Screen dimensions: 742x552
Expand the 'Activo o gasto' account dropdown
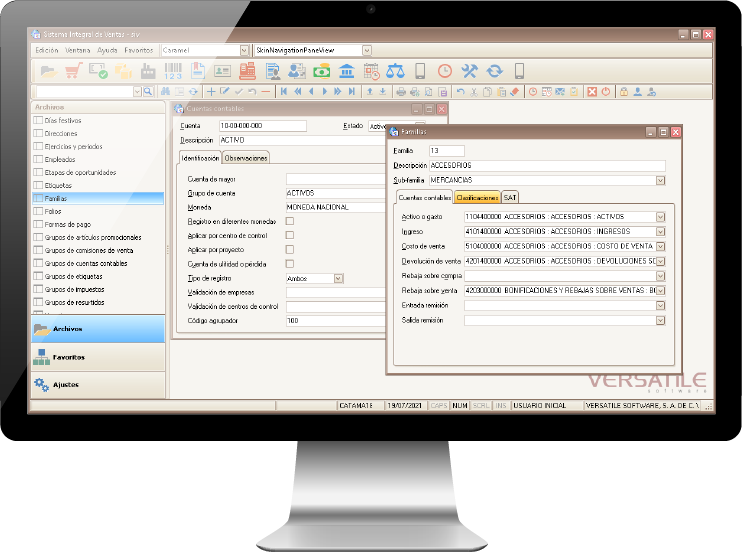660,217
